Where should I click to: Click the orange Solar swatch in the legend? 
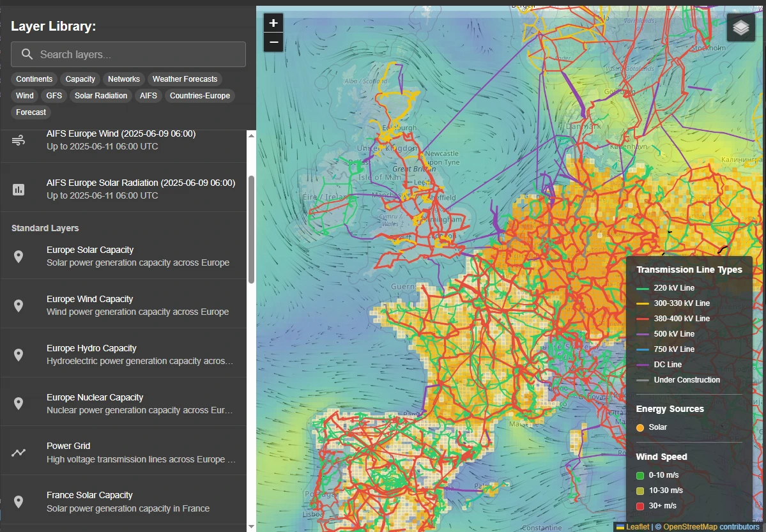click(x=640, y=427)
